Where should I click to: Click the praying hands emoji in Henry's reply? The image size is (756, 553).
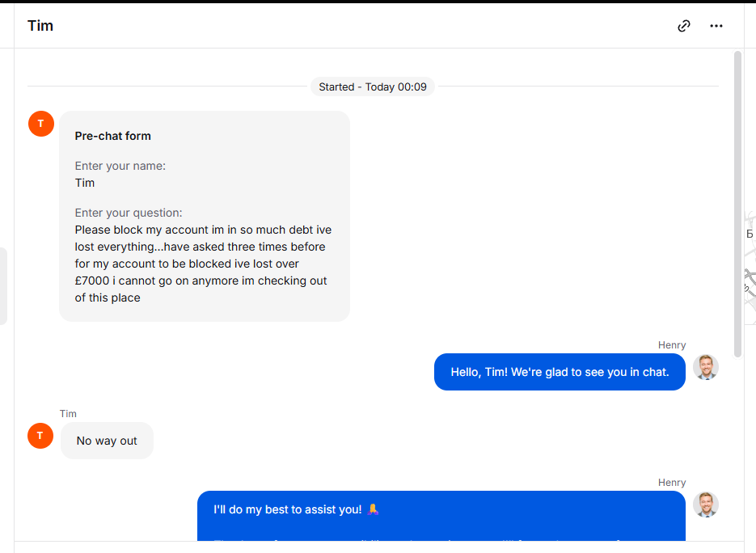[x=374, y=509]
